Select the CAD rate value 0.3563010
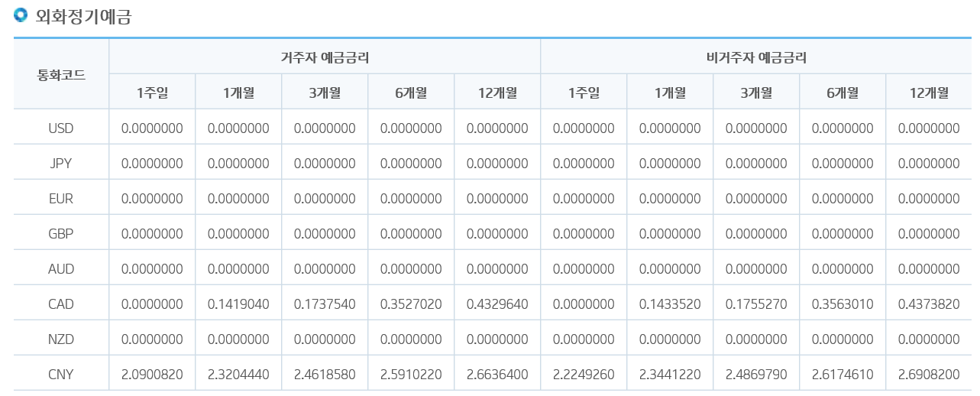The height and width of the screenshot is (396, 980). [x=843, y=303]
